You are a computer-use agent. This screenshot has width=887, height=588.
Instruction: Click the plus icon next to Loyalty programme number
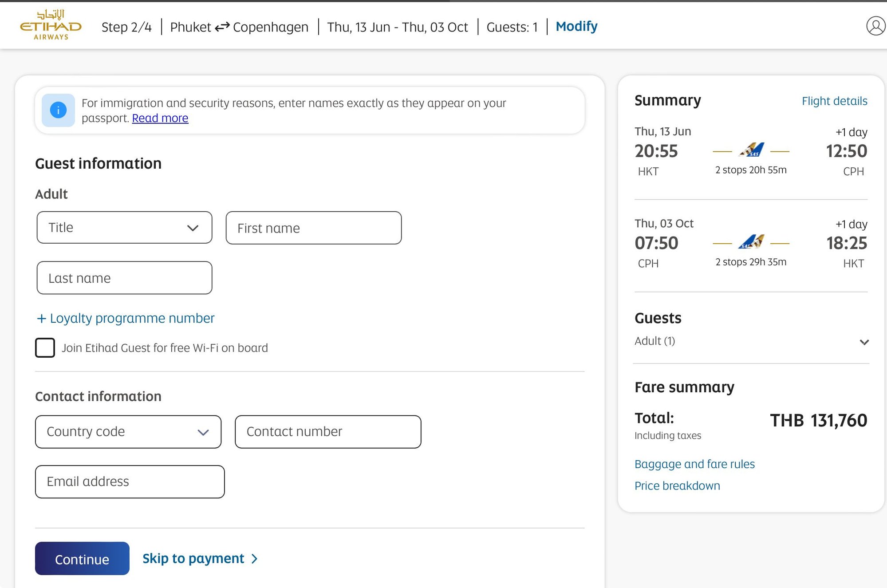tap(41, 318)
